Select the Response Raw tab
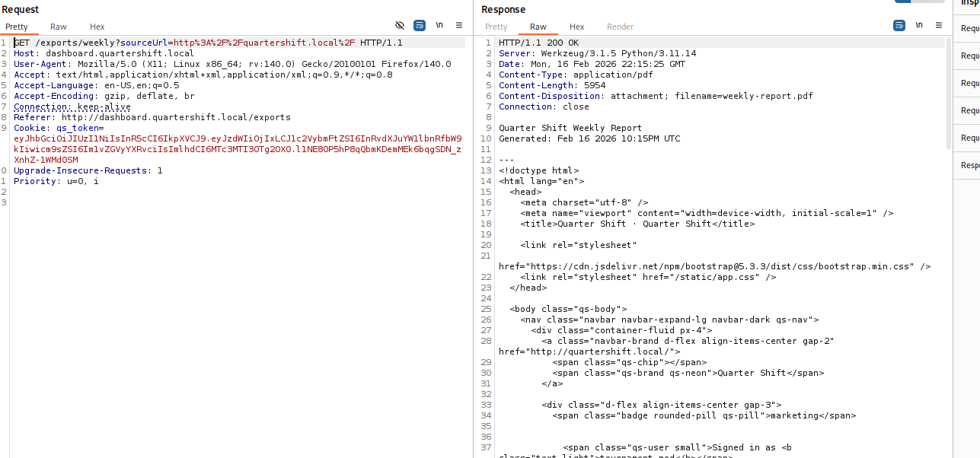This screenshot has width=980, height=458. 538,27
